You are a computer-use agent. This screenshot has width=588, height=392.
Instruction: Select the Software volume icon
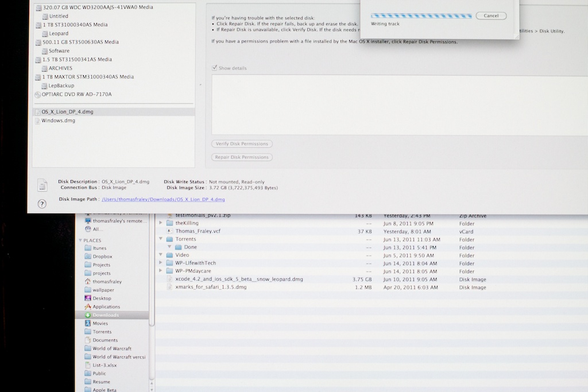point(45,51)
